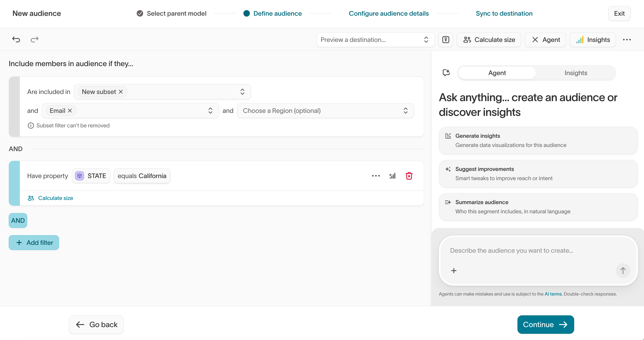Choose Generate insights suggestion card

538,140
